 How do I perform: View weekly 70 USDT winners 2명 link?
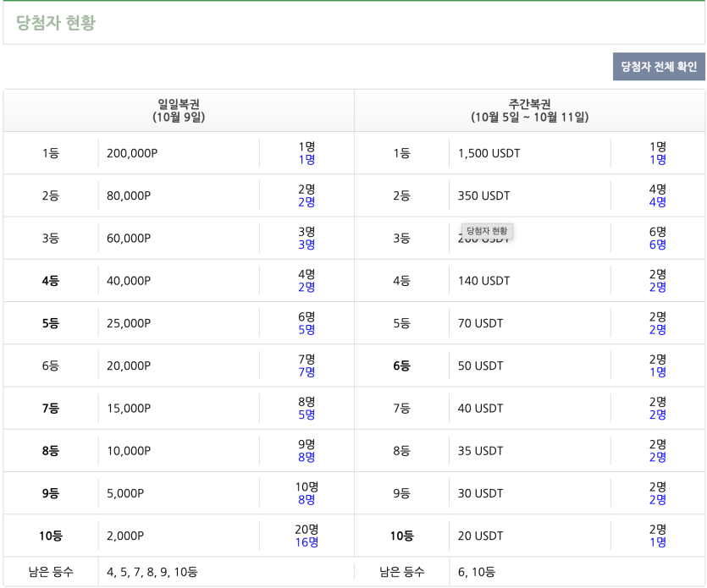[658, 329]
